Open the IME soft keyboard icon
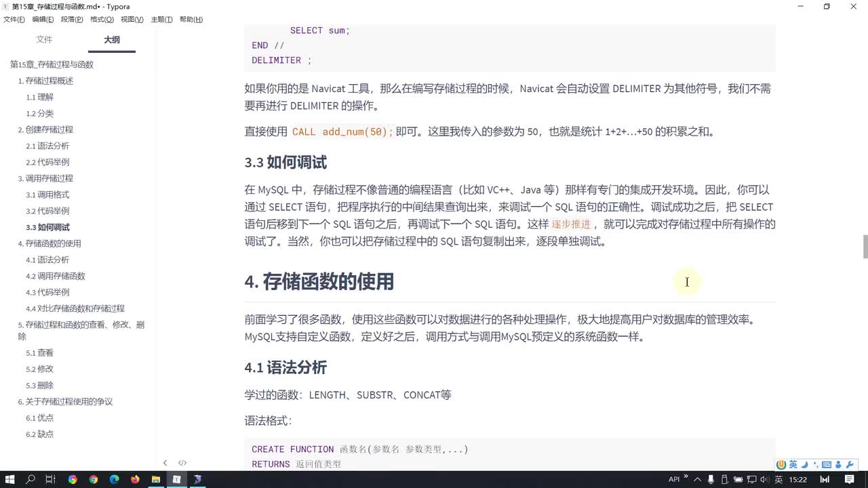 826,465
